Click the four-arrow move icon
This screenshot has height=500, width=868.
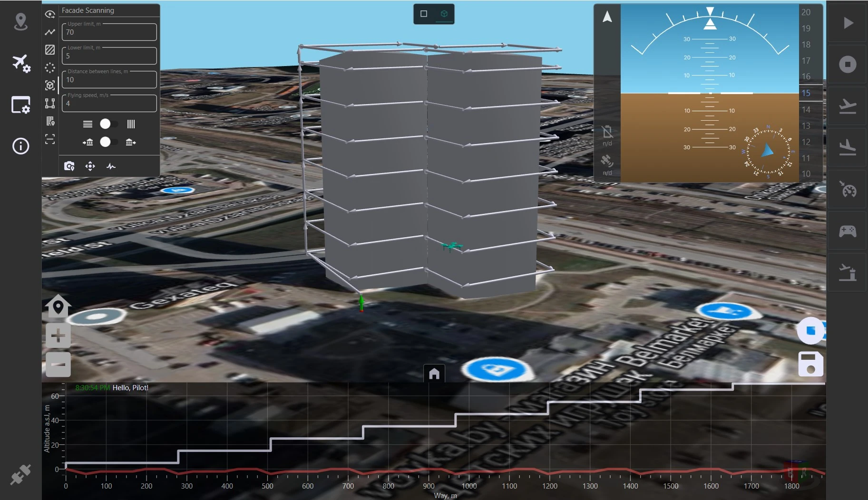pos(90,166)
